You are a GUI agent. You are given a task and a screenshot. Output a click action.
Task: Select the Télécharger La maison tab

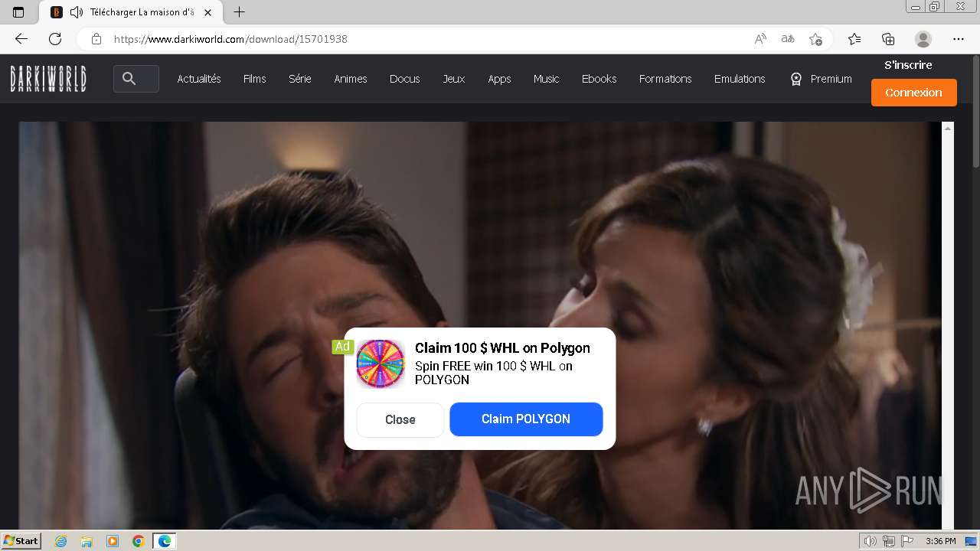coord(130,12)
